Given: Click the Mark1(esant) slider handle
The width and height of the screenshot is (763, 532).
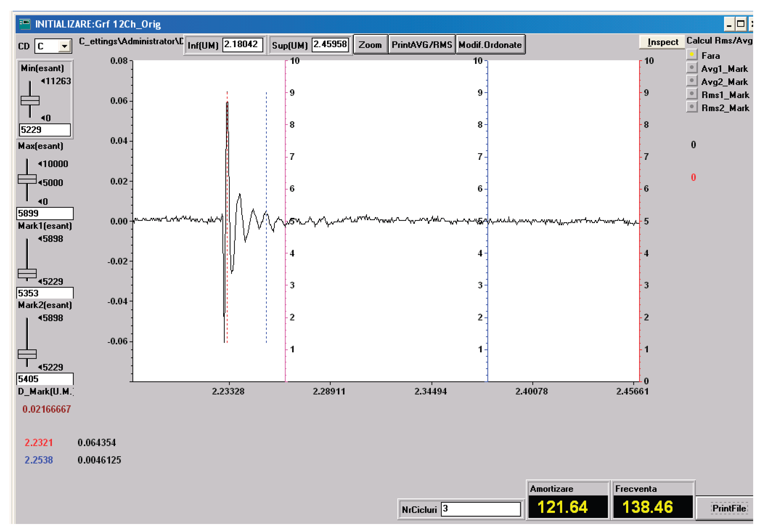Looking at the screenshot, I should pos(27,273).
